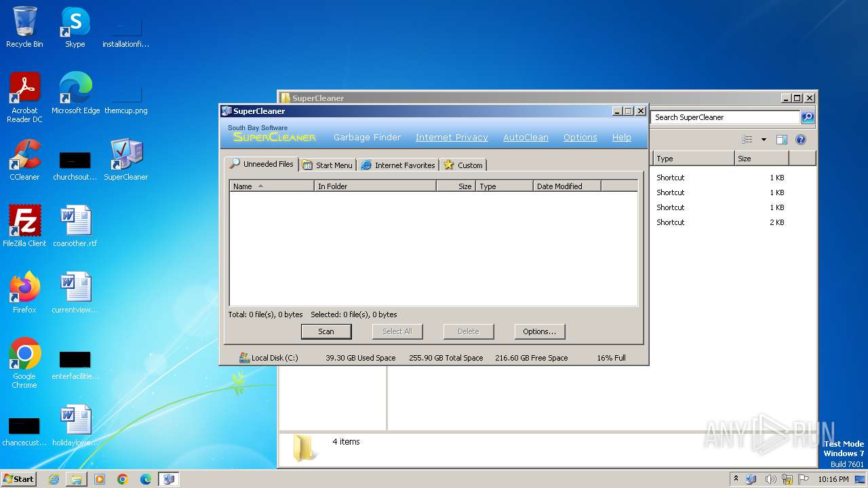The image size is (868, 488).
Task: Sort list by the Name column header
Action: tap(272, 186)
